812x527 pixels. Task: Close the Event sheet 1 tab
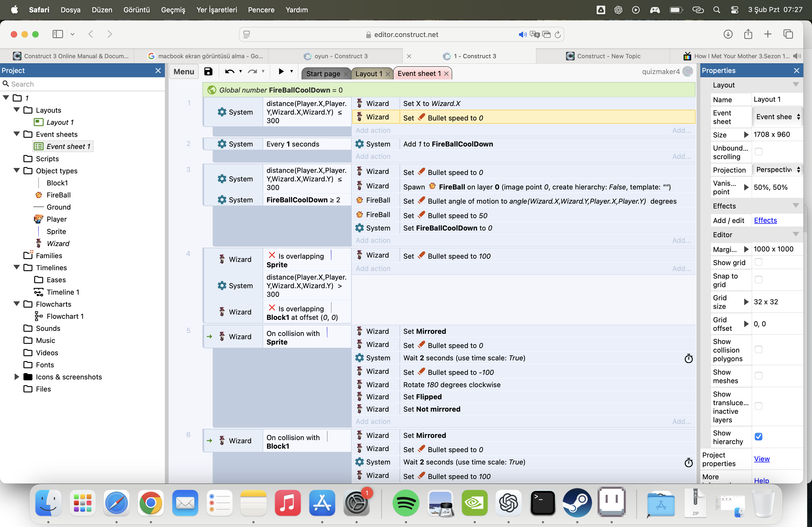tap(446, 74)
